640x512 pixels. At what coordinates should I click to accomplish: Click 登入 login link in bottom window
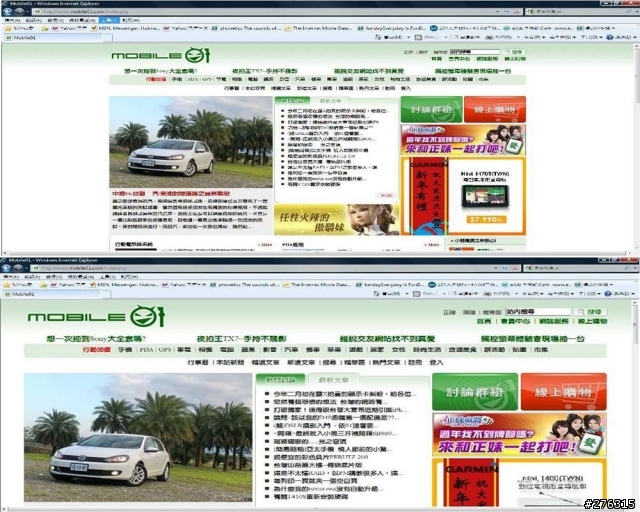[x=436, y=363]
